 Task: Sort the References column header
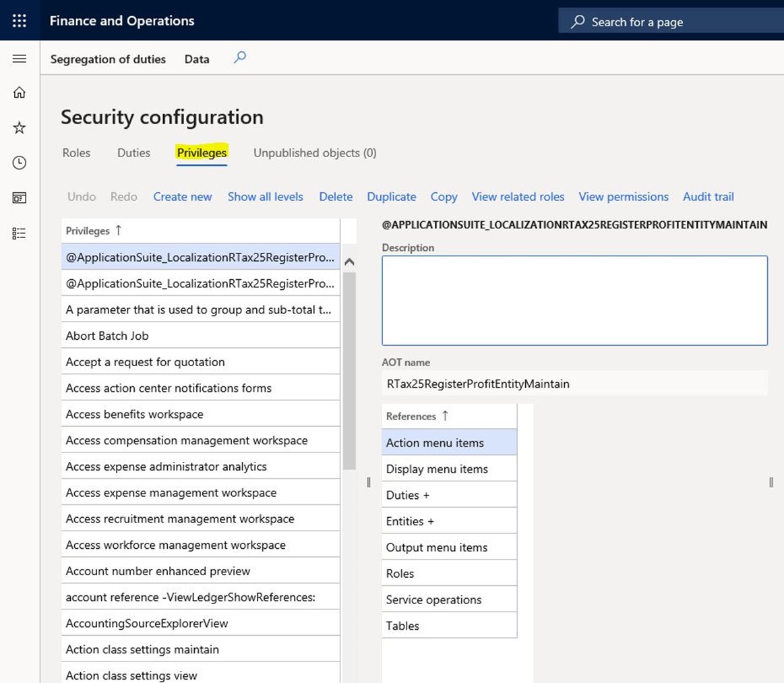pyautogui.click(x=411, y=416)
